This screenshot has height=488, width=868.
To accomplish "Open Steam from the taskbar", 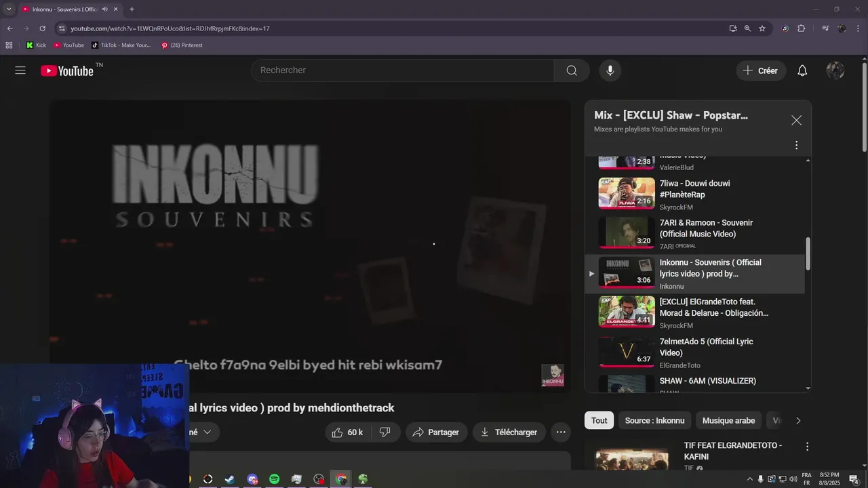I will [230, 479].
